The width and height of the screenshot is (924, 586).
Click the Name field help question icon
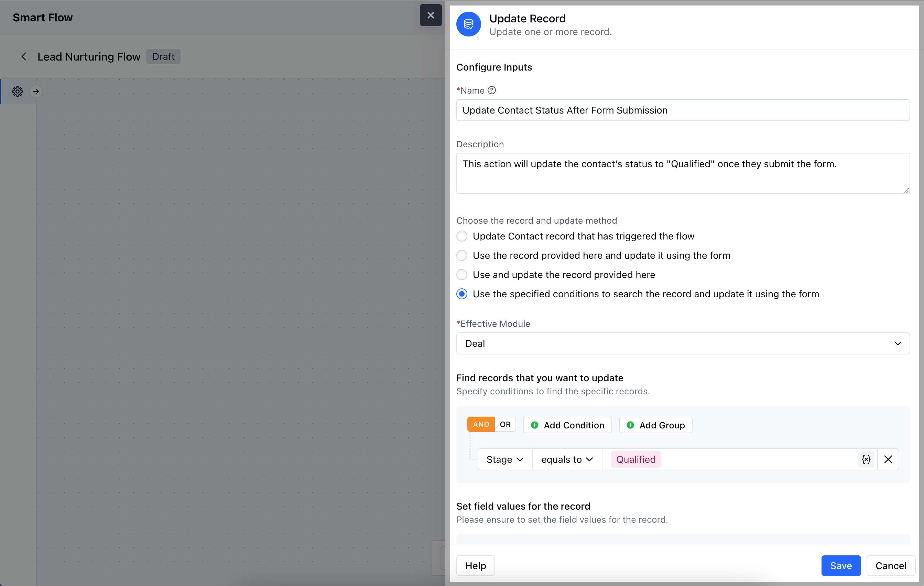(491, 90)
